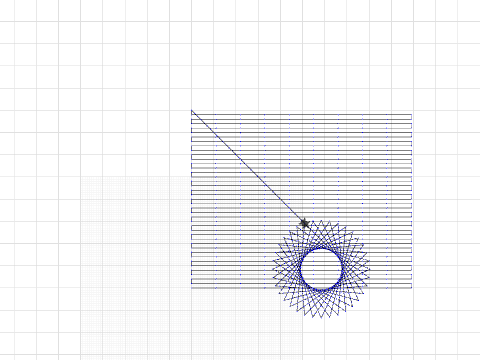Click the white circular center of the spirograph
The width and height of the screenshot is (480, 360).
click(321, 269)
